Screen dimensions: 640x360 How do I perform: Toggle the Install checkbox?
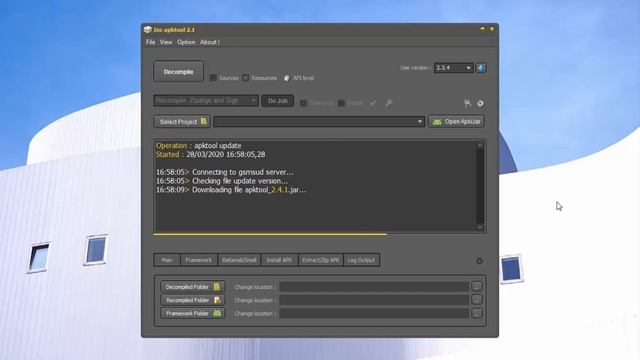[341, 103]
